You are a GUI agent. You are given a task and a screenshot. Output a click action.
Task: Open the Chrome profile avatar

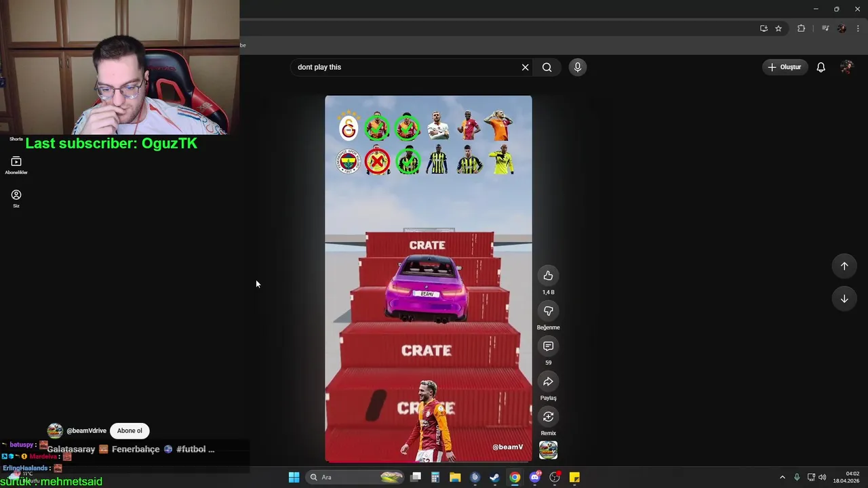(842, 28)
